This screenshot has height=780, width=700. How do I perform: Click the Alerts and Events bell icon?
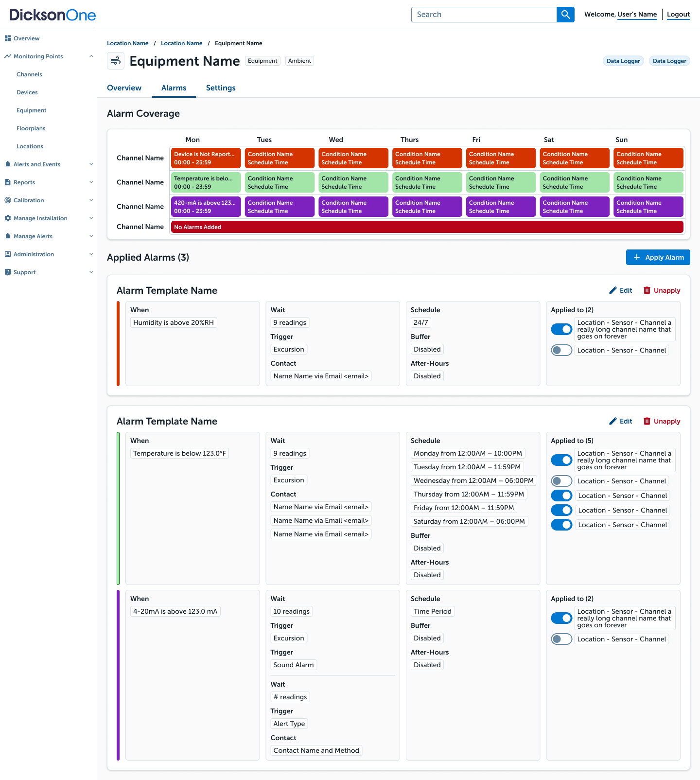coord(8,164)
